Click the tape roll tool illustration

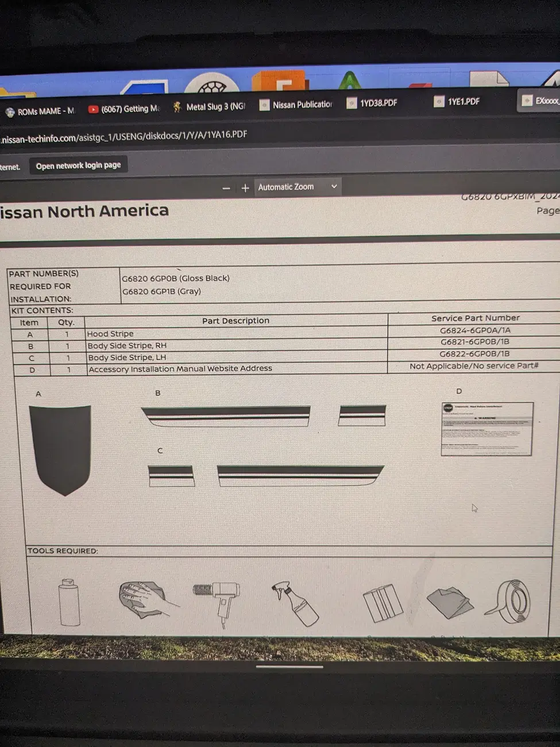coord(509,602)
